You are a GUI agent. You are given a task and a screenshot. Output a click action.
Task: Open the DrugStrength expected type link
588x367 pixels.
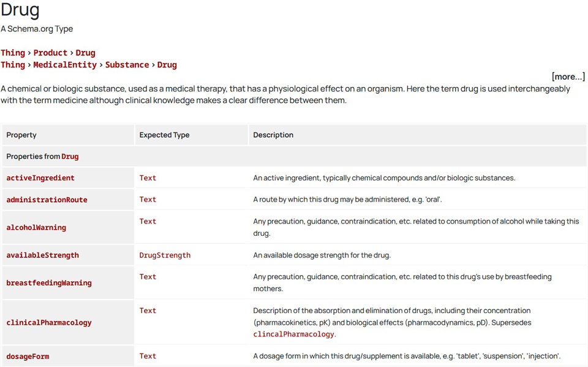pos(165,255)
